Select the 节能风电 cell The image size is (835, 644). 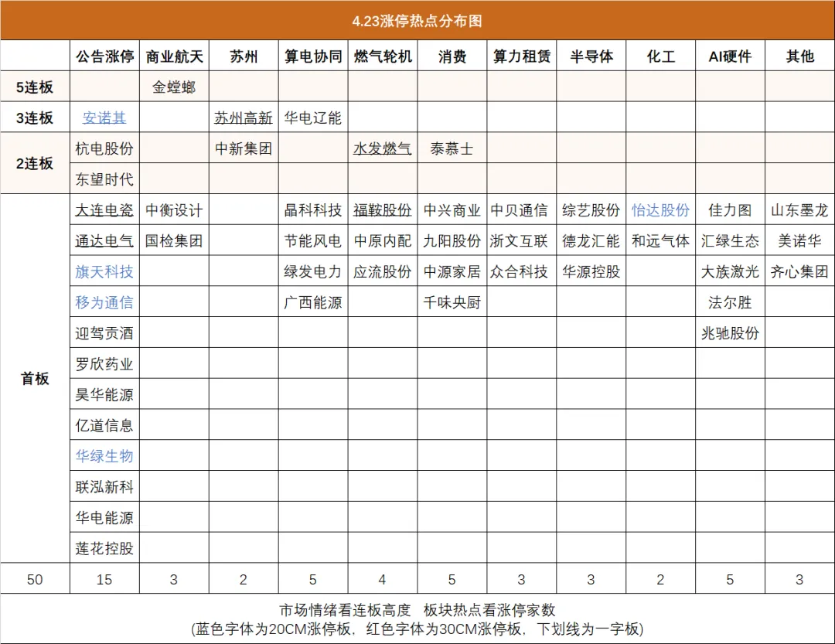point(313,241)
